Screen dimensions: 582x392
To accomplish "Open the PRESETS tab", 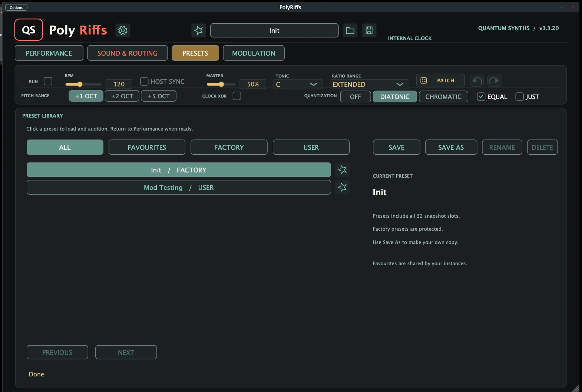I will pyautogui.click(x=195, y=53).
